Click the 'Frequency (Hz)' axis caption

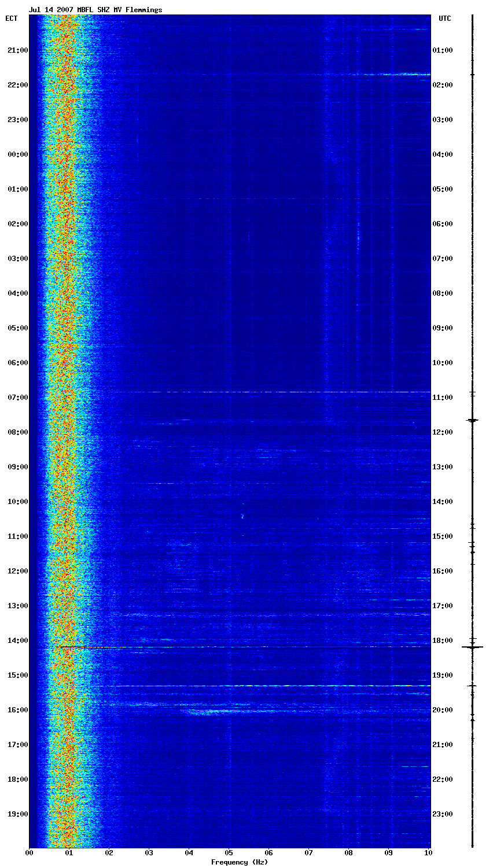tap(240, 862)
